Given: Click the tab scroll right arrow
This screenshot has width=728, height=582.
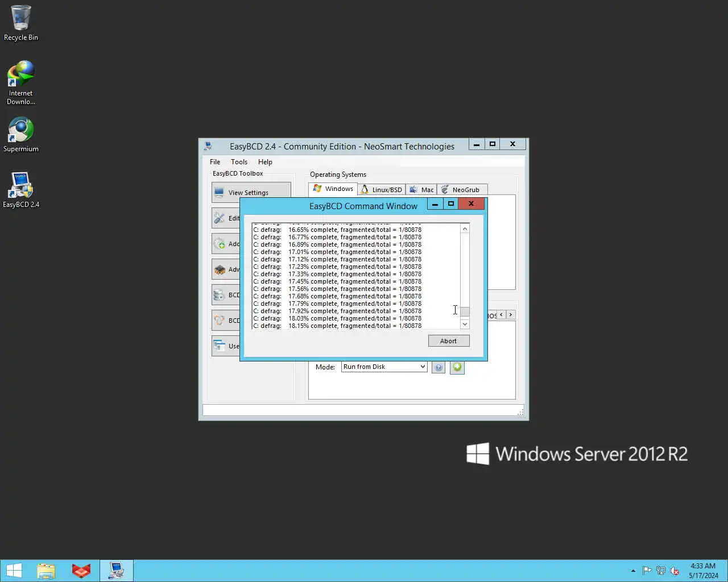Looking at the screenshot, I should (x=511, y=315).
